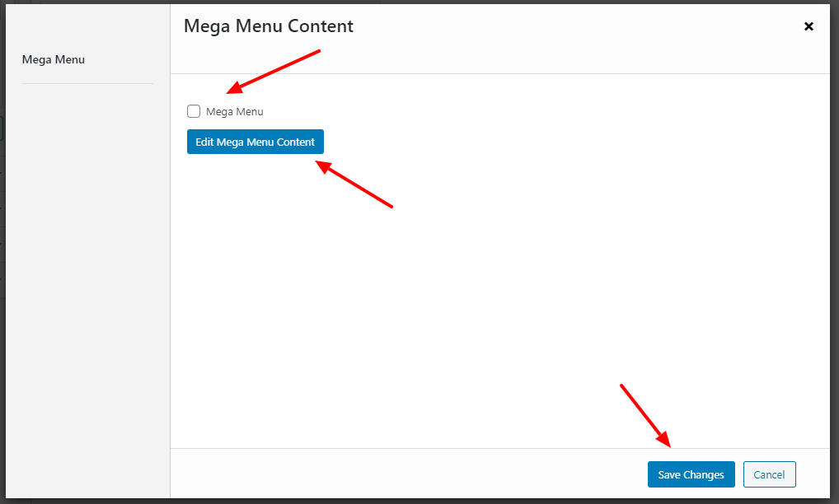Open the mega menu content editor

[255, 142]
